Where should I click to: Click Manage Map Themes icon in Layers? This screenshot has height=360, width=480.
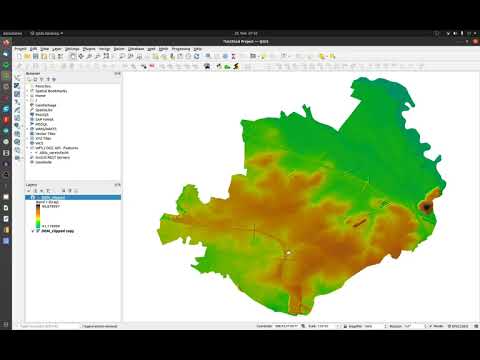click(42, 191)
